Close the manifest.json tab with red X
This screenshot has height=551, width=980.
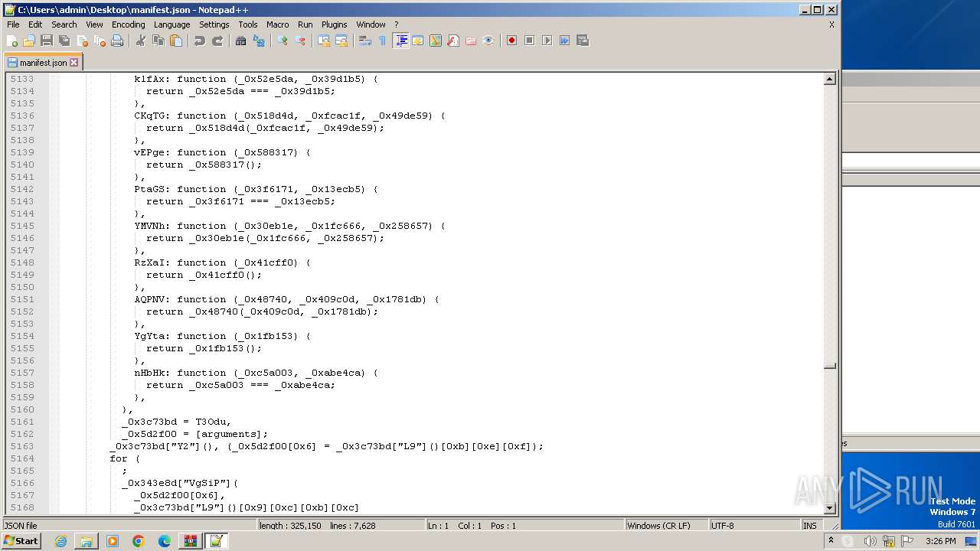pos(74,63)
